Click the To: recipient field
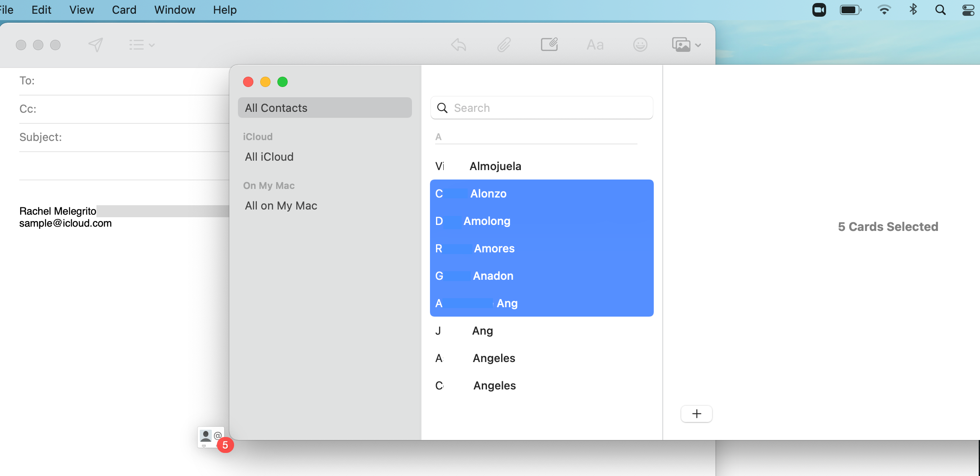 coord(129,81)
